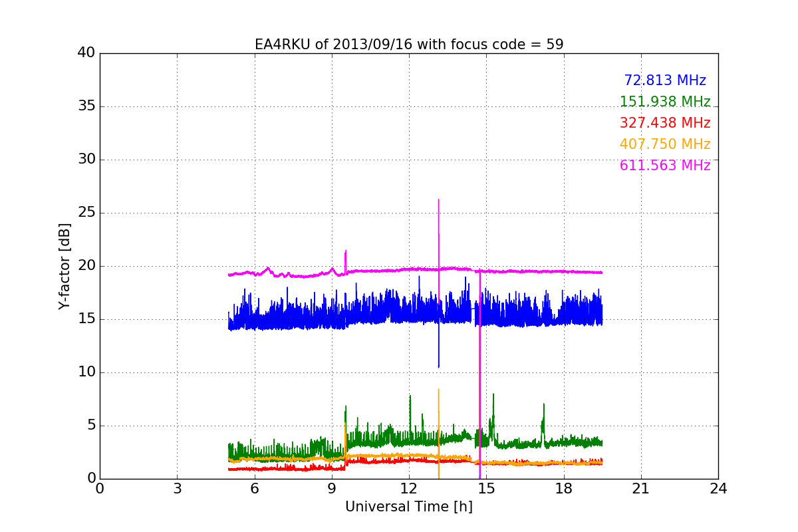
Task: Click the y-axis tick label 40
Action: (86, 53)
